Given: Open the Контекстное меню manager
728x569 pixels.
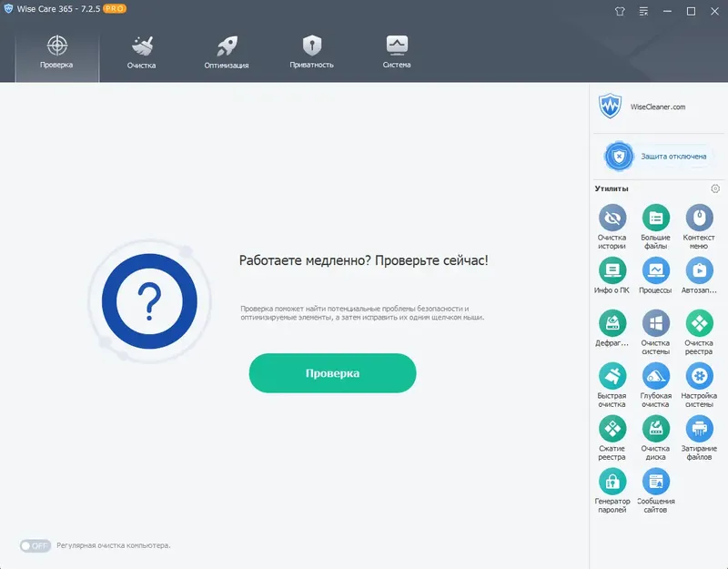Looking at the screenshot, I should (699, 221).
